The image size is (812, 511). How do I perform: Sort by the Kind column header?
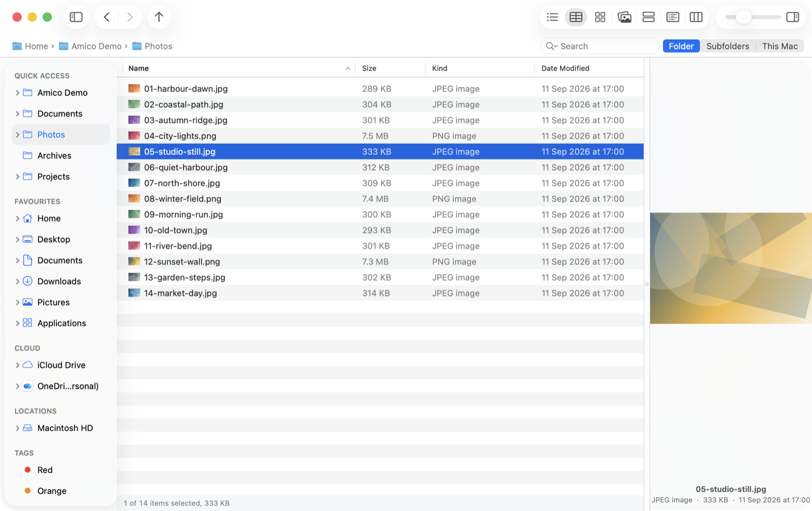(480, 69)
